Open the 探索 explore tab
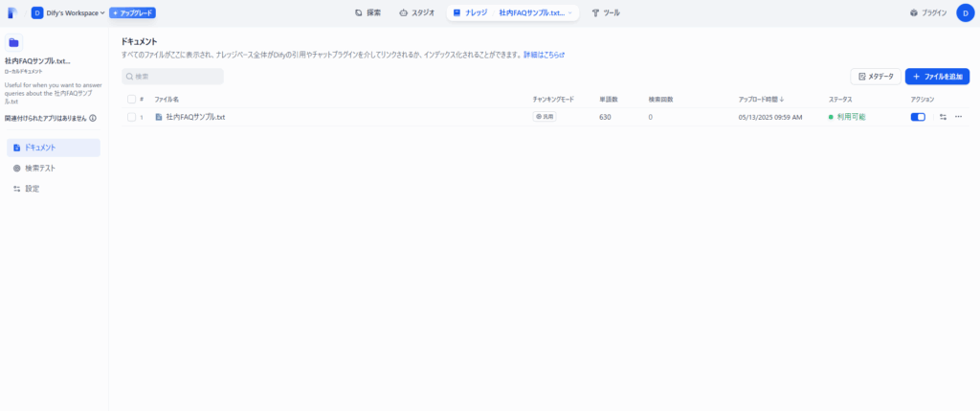Viewport: 980px width, 411px height. [367, 12]
